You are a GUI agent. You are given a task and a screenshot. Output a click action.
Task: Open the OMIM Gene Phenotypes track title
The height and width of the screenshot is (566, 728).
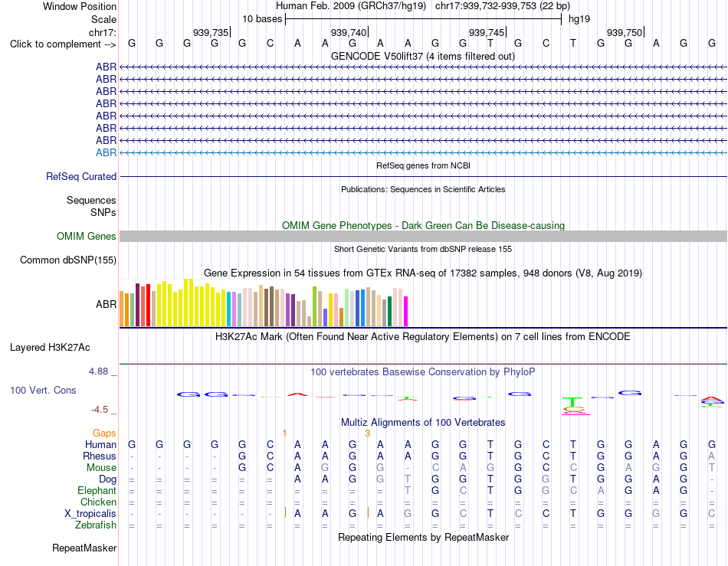(424, 225)
